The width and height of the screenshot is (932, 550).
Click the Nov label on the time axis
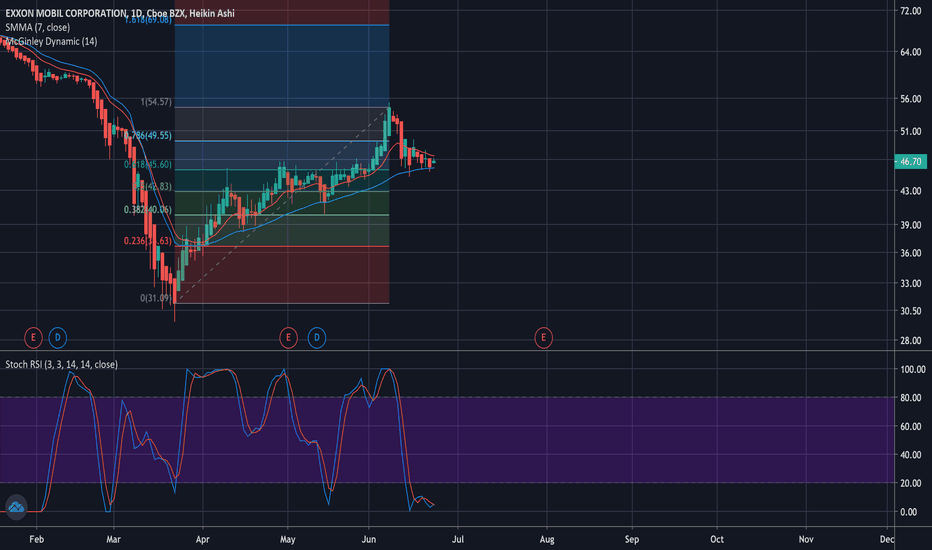click(x=806, y=539)
